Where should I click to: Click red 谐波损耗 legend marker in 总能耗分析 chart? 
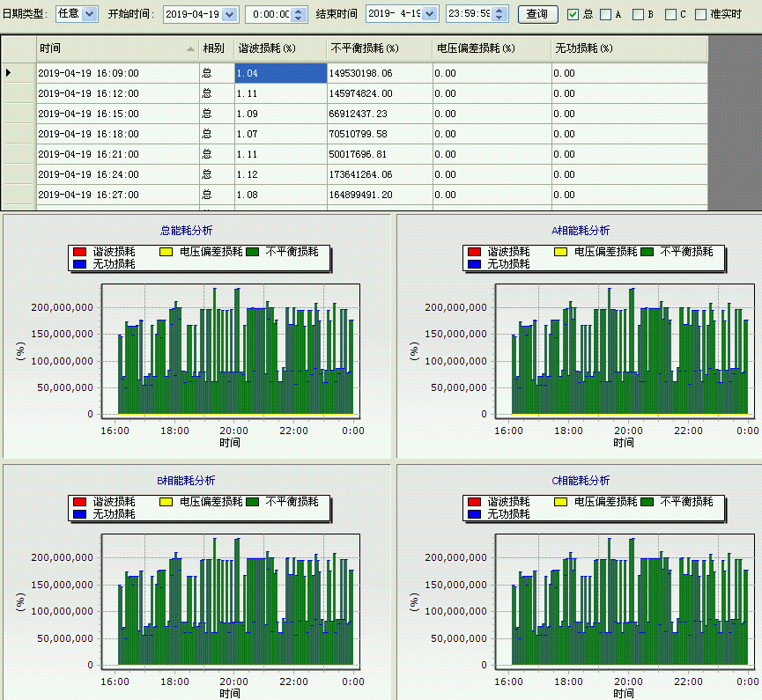point(81,252)
